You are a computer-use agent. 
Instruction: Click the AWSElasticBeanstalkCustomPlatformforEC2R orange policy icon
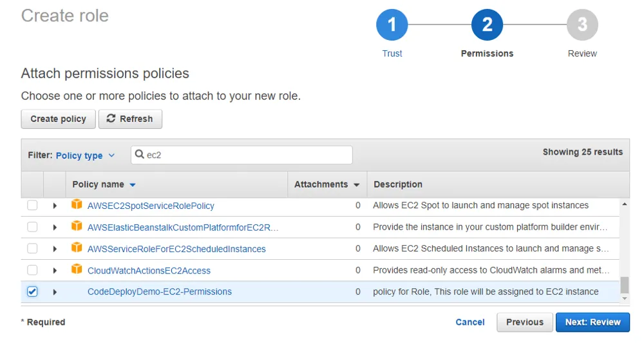[77, 226]
